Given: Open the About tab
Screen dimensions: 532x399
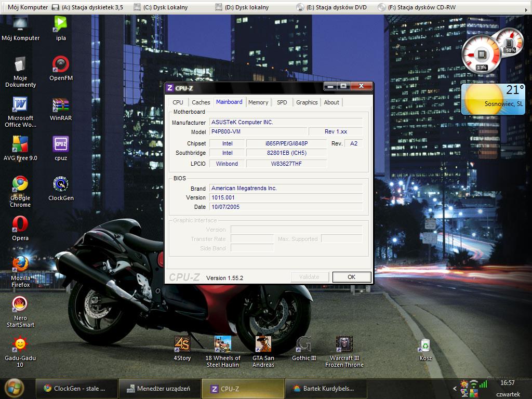Looking at the screenshot, I should (331, 102).
